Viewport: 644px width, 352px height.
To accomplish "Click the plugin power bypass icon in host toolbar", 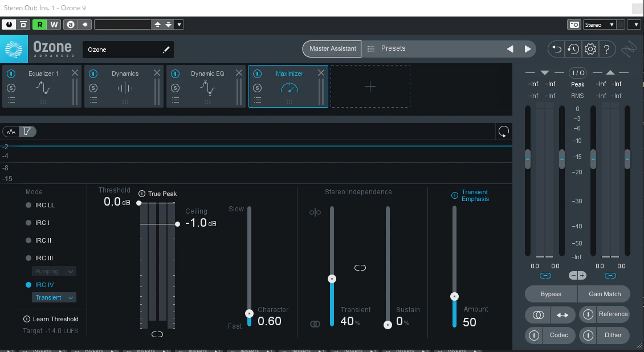I will 9,24.
